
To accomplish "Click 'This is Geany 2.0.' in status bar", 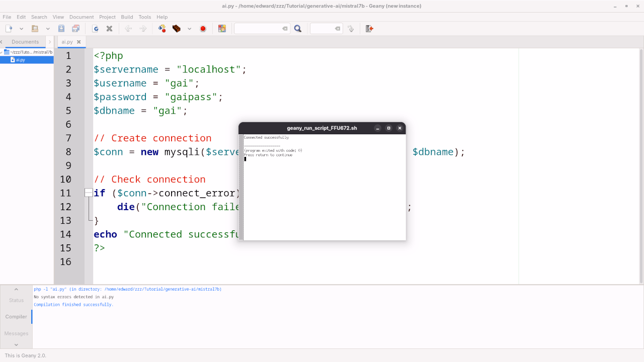I will 25,355.
